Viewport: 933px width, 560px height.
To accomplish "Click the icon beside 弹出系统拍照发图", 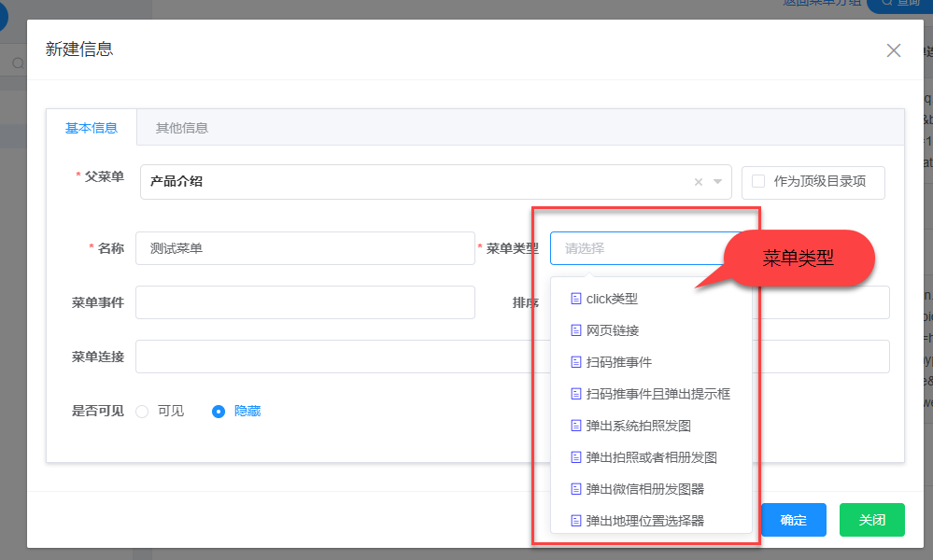I will click(x=576, y=426).
